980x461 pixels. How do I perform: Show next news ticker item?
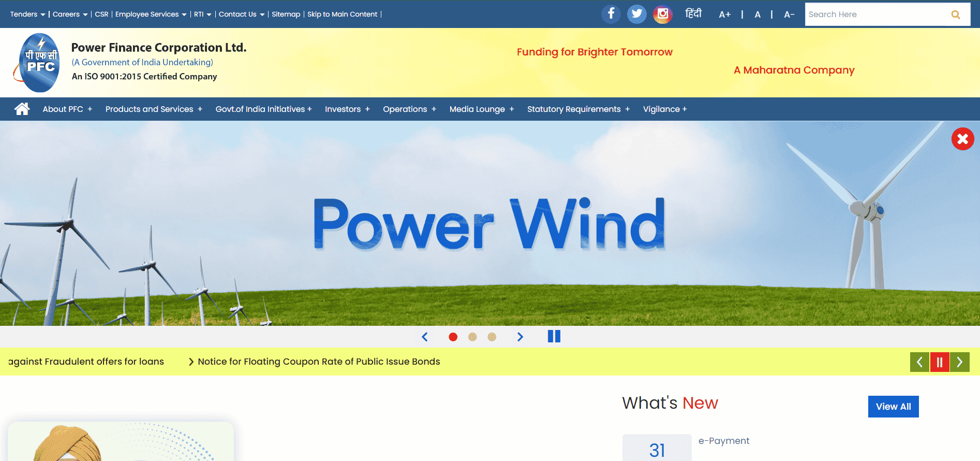[960, 362]
